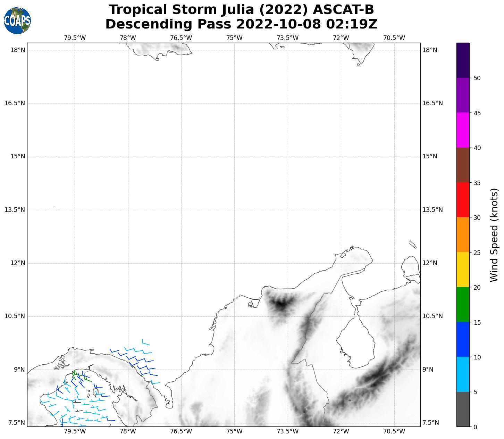
Task: Select the magenta 40–45 knot color band
Action: click(463, 130)
